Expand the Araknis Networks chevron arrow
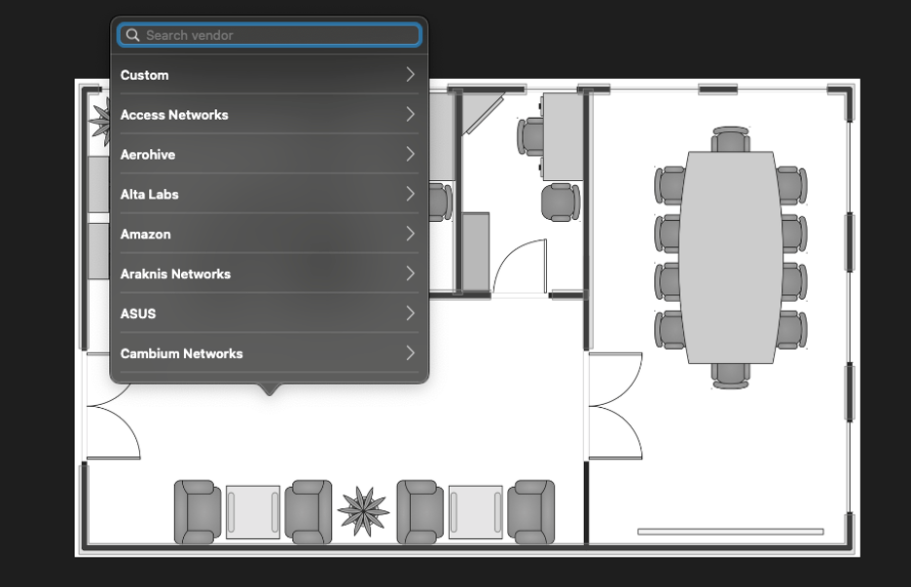Image resolution: width=911 pixels, height=588 pixels. click(x=410, y=274)
